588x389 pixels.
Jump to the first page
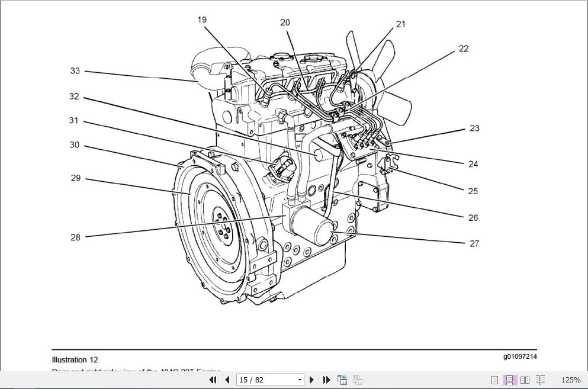click(x=213, y=380)
